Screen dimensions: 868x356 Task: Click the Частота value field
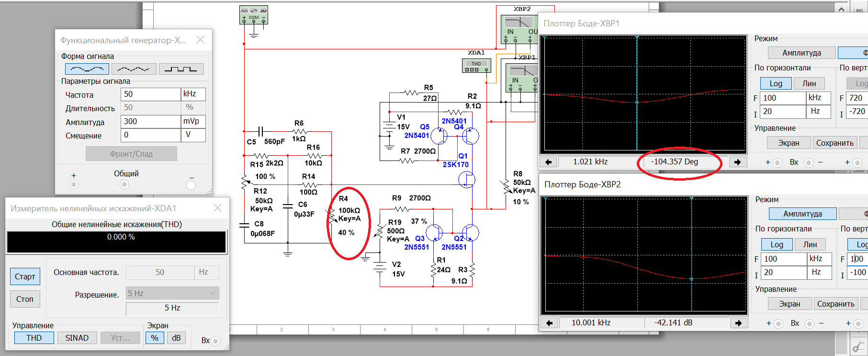(151, 94)
